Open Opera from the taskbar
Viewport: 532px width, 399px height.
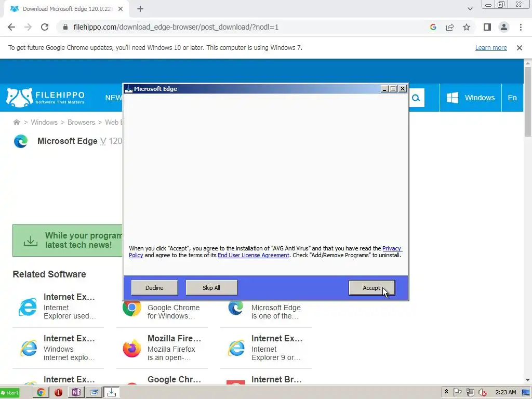click(x=58, y=393)
